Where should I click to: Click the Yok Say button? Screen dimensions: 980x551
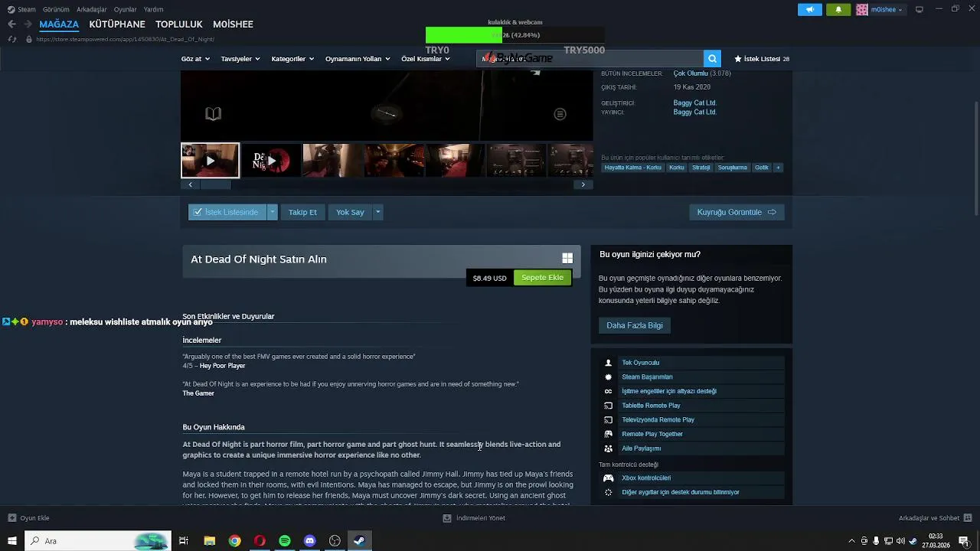[350, 212]
